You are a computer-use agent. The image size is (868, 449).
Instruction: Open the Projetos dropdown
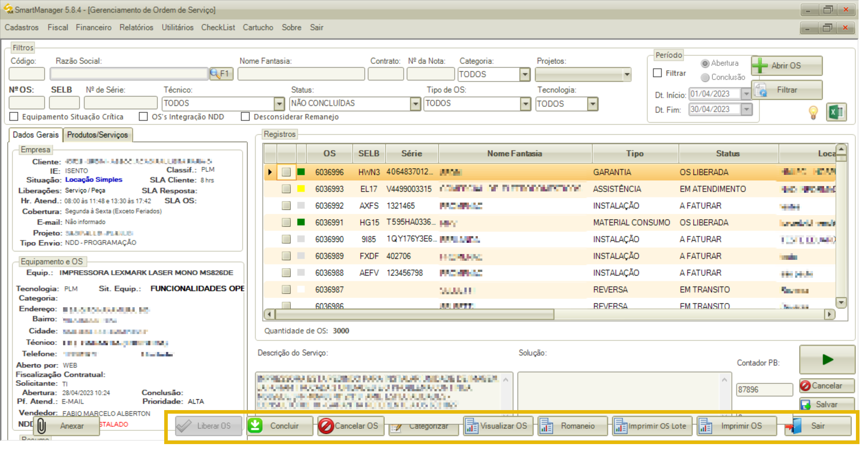tap(627, 74)
